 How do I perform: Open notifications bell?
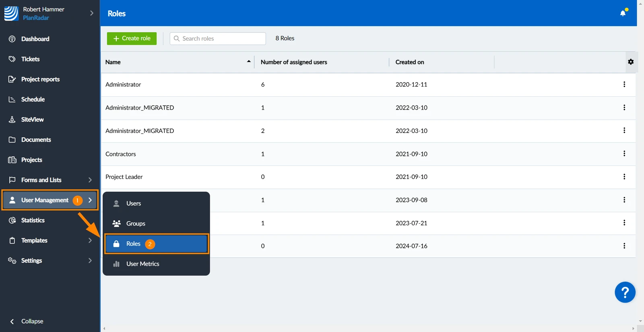click(623, 13)
